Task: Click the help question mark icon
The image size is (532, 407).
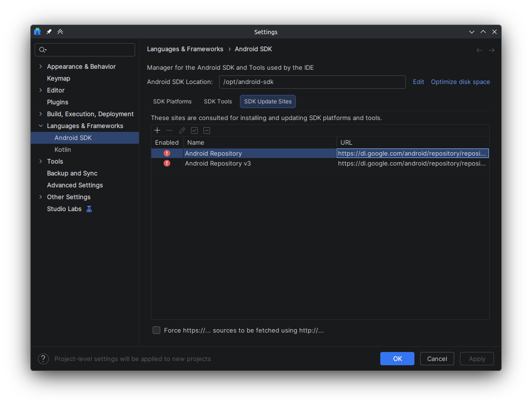Action: (44, 359)
